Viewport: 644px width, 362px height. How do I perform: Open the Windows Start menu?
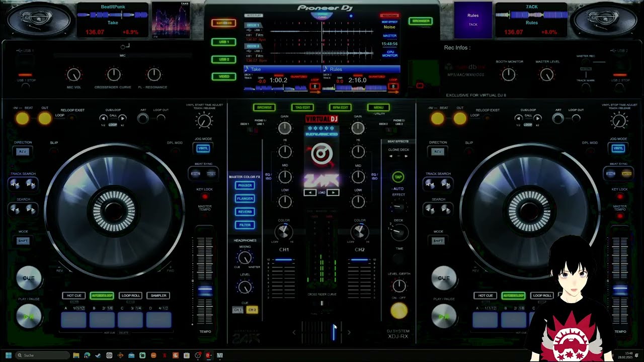(9, 355)
